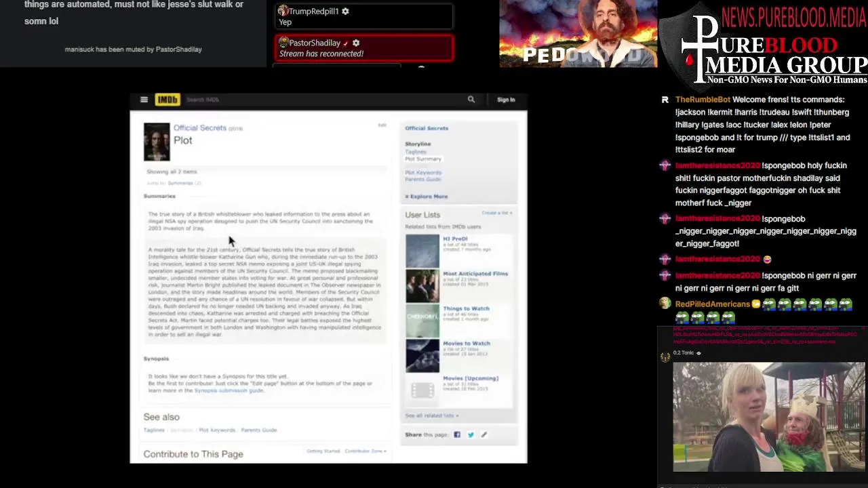Click the gear icon beside PastorShadilay
The height and width of the screenshot is (488, 868).
coord(356,43)
